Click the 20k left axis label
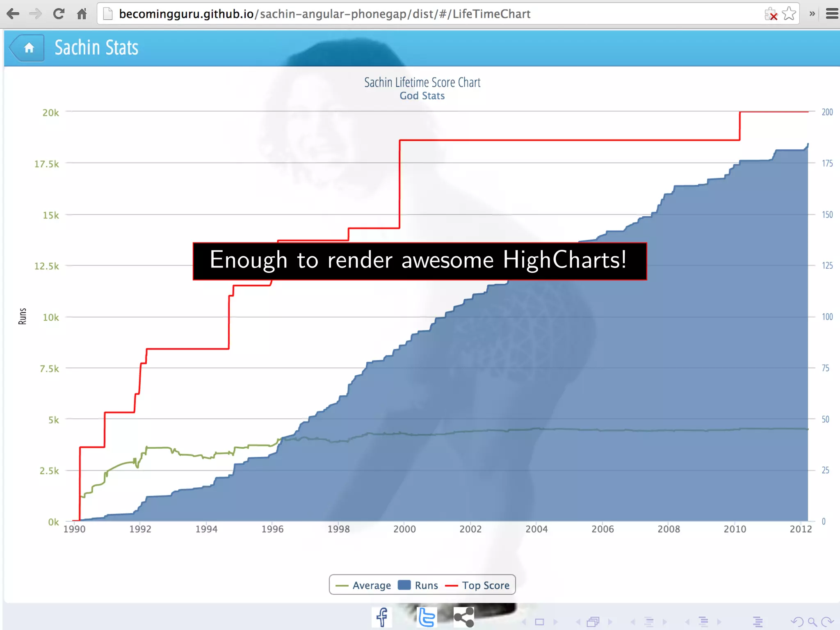Screen dimensions: 840x630 [x=51, y=113]
